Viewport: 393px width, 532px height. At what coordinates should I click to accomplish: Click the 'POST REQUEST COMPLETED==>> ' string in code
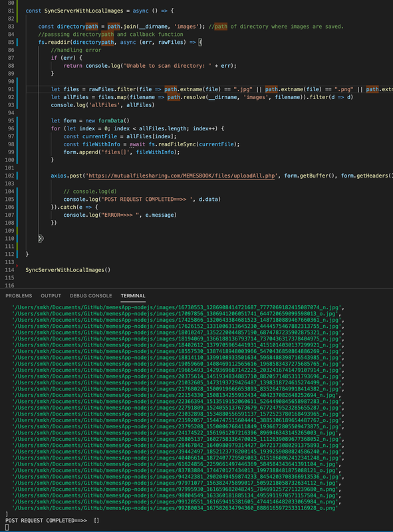tap(147, 199)
